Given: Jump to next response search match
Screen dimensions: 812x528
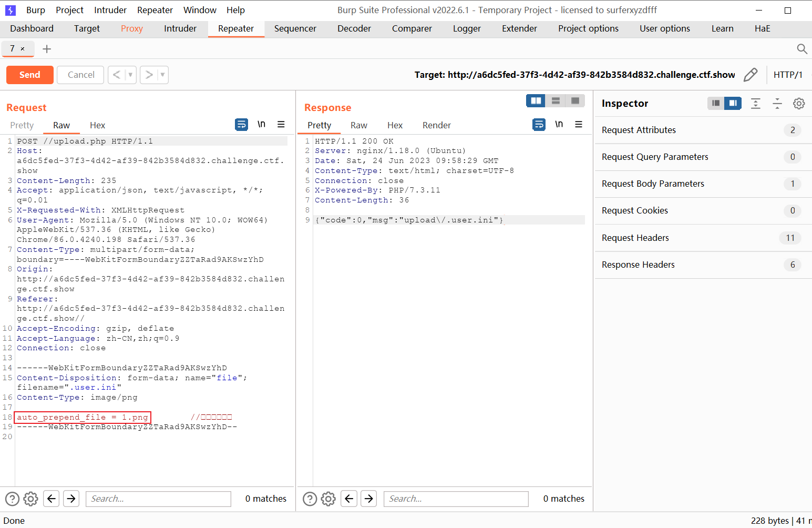Looking at the screenshot, I should click(x=369, y=498).
